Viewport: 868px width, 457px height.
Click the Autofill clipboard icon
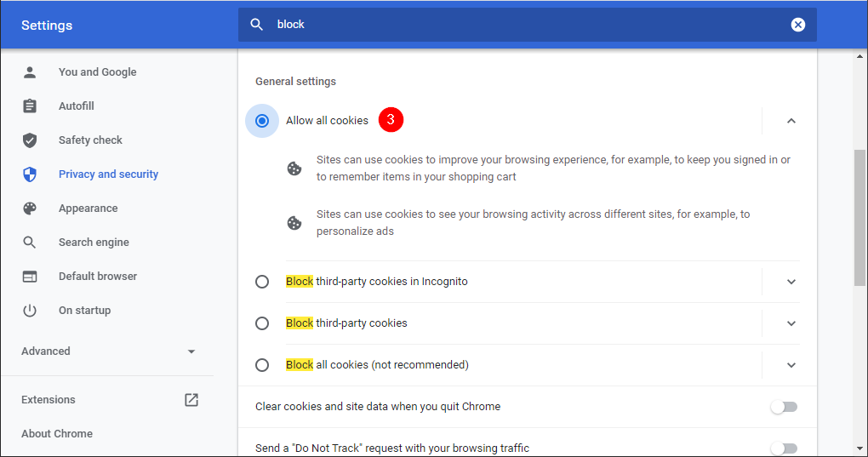point(30,106)
